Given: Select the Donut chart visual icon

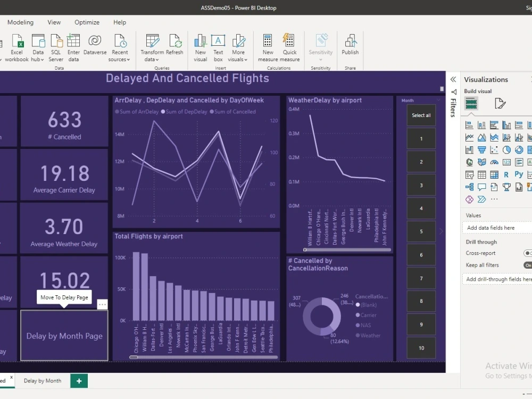Looking at the screenshot, I should (x=519, y=149).
